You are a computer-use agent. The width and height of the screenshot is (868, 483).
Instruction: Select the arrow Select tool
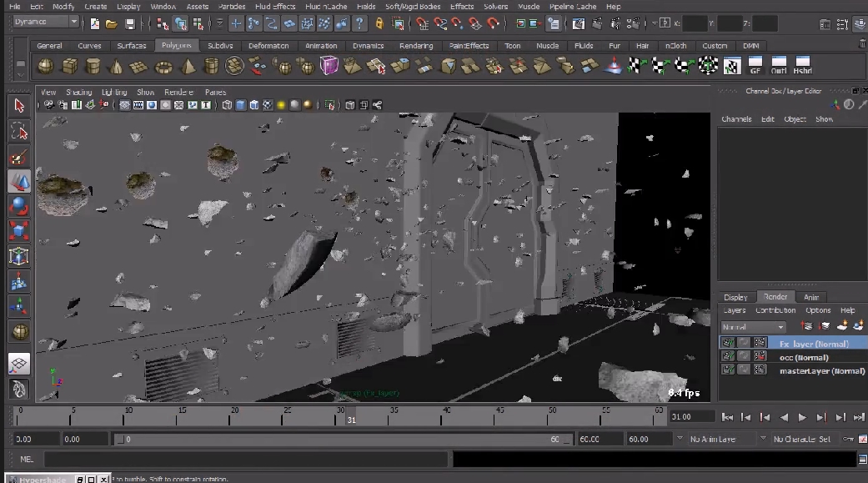(x=19, y=105)
